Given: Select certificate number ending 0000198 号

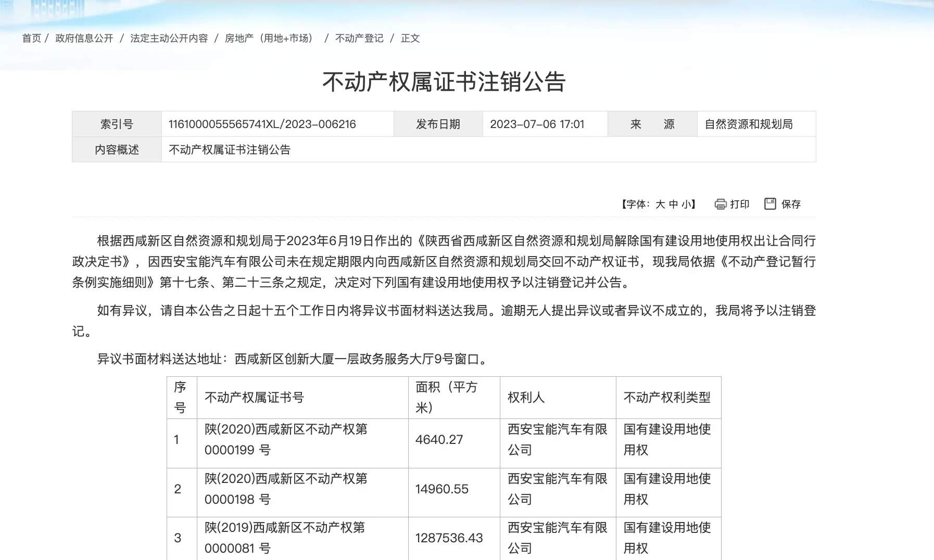Looking at the screenshot, I should pos(286,489).
